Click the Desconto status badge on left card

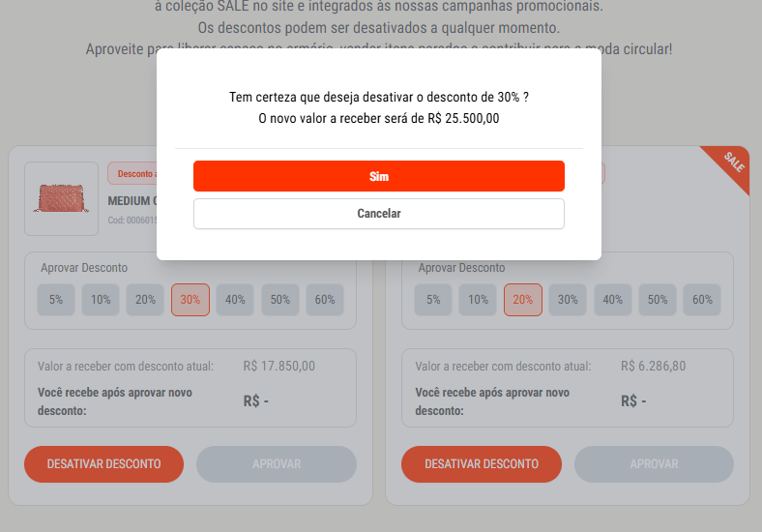click(x=132, y=173)
